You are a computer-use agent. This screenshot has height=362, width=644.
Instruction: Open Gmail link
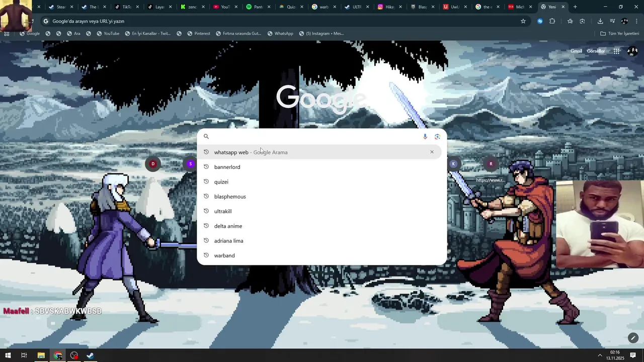(576, 51)
